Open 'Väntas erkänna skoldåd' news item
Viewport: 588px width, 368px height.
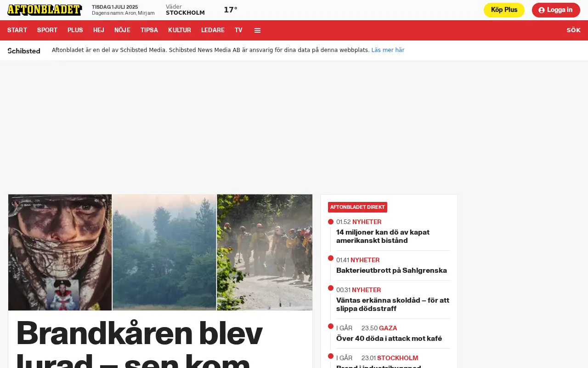[x=393, y=305]
